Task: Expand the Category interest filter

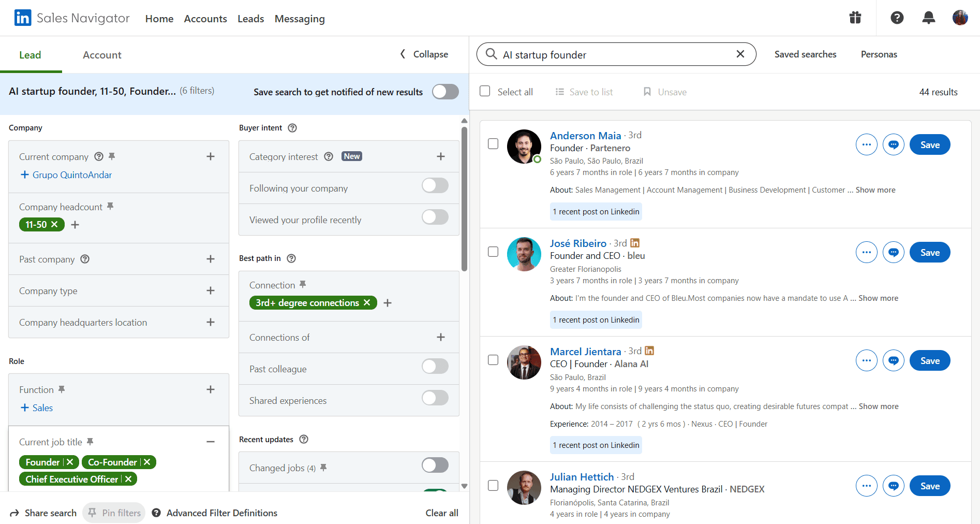Action: pos(441,156)
